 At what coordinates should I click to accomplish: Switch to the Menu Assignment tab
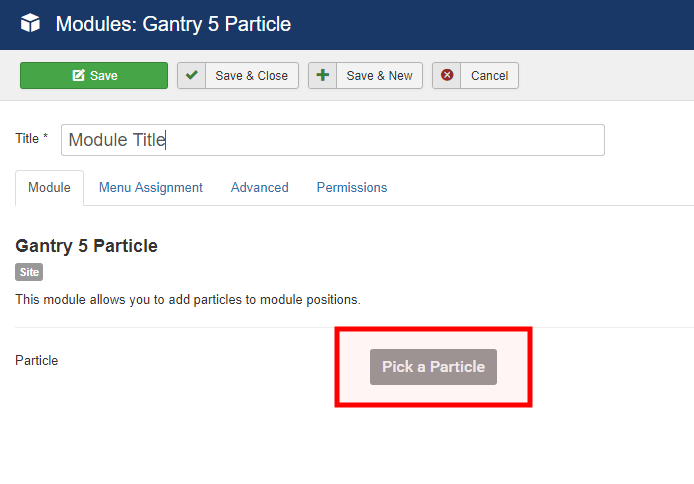click(x=151, y=188)
